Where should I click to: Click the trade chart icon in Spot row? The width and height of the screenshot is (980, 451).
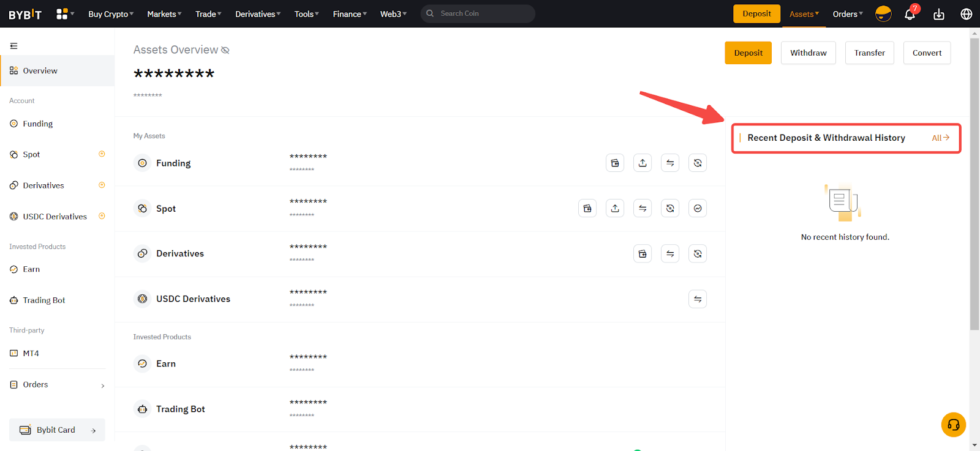point(698,208)
